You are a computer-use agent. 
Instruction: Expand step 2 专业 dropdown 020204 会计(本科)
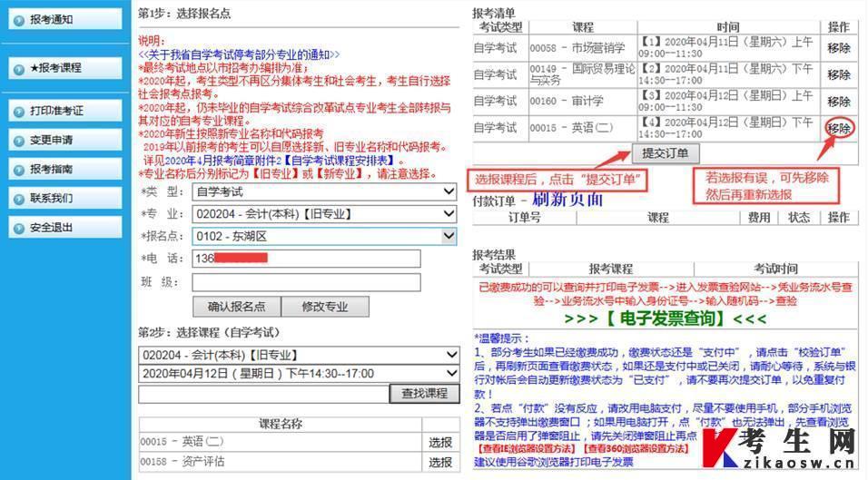[x=299, y=355]
